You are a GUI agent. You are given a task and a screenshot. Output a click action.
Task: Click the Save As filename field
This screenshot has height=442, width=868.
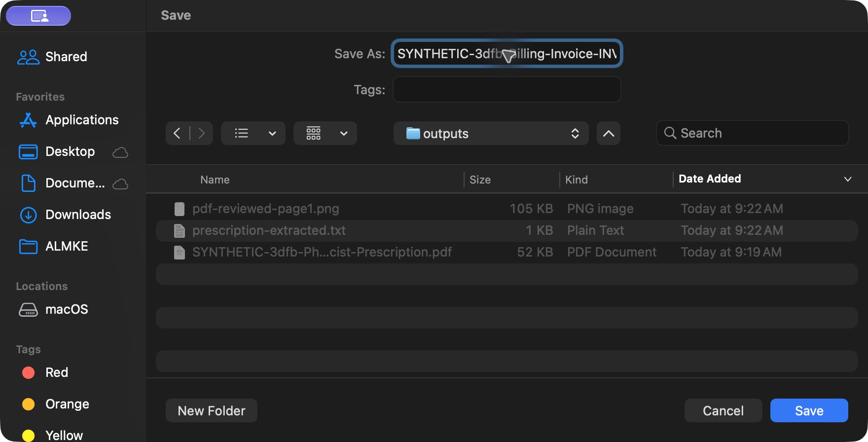(506, 53)
